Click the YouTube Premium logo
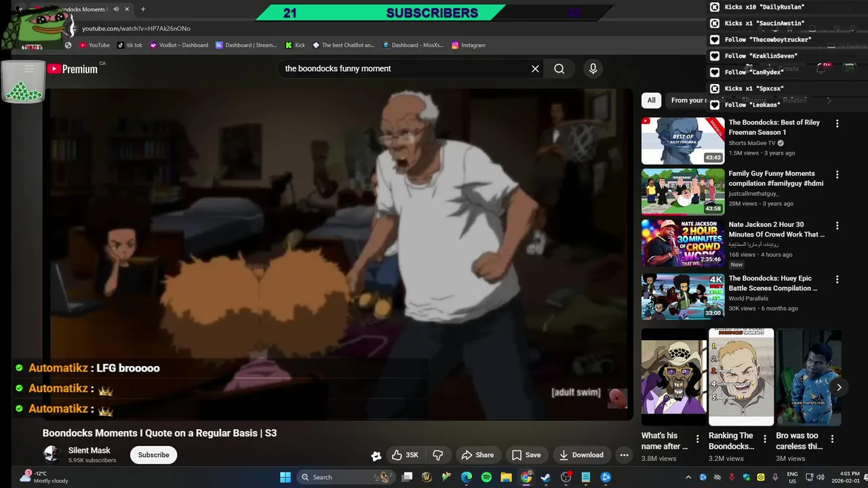 click(73, 68)
